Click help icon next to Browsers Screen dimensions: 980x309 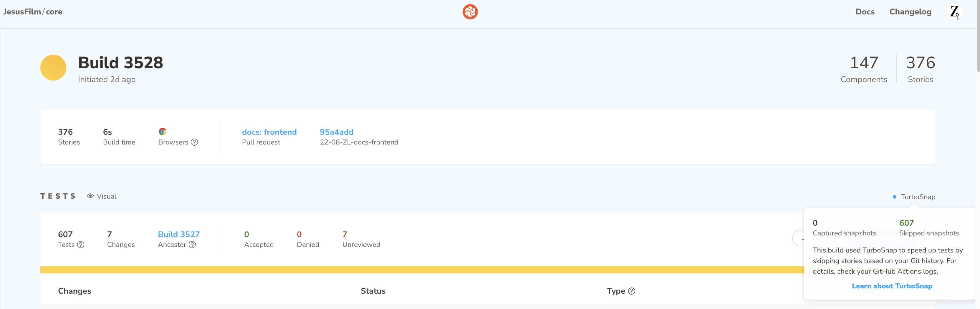194,142
